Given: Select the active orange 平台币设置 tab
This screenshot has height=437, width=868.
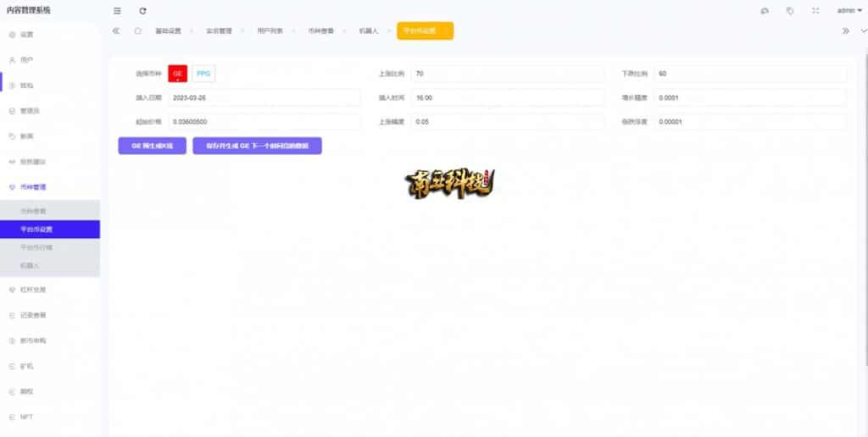Looking at the screenshot, I should pos(426,31).
